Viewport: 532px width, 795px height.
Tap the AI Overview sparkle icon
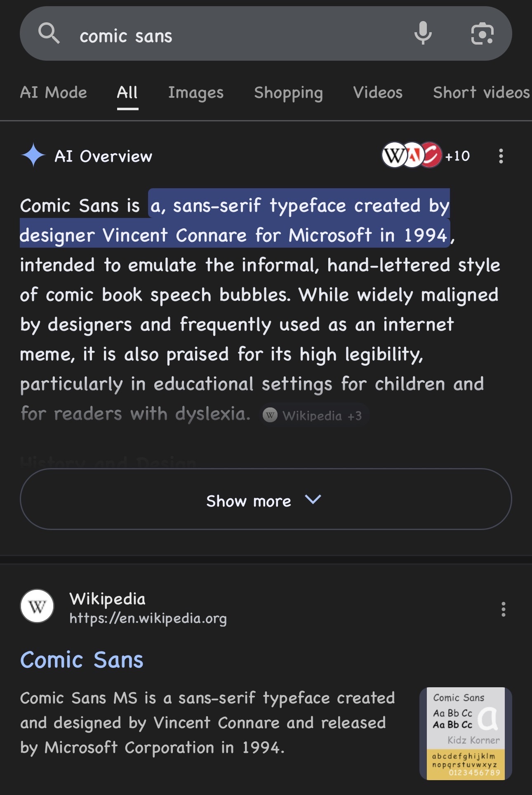tap(33, 155)
